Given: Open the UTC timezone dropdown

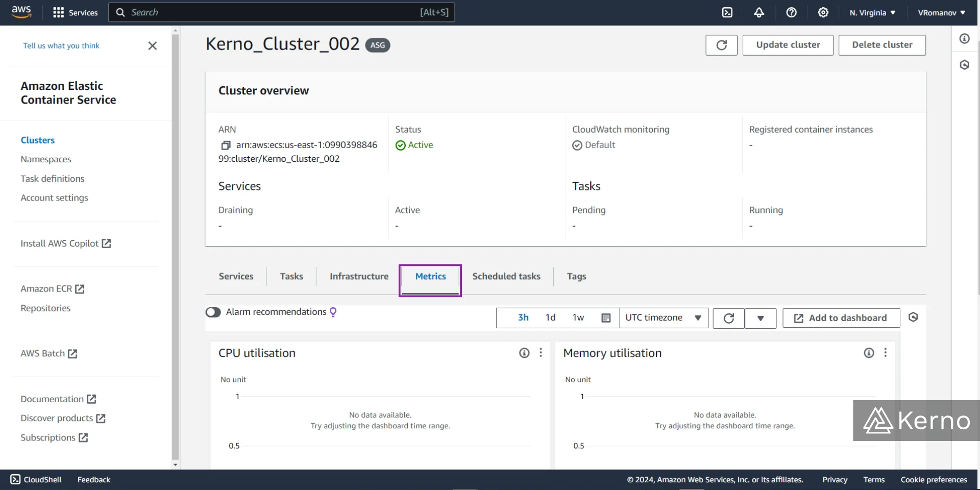Looking at the screenshot, I should pyautogui.click(x=664, y=318).
